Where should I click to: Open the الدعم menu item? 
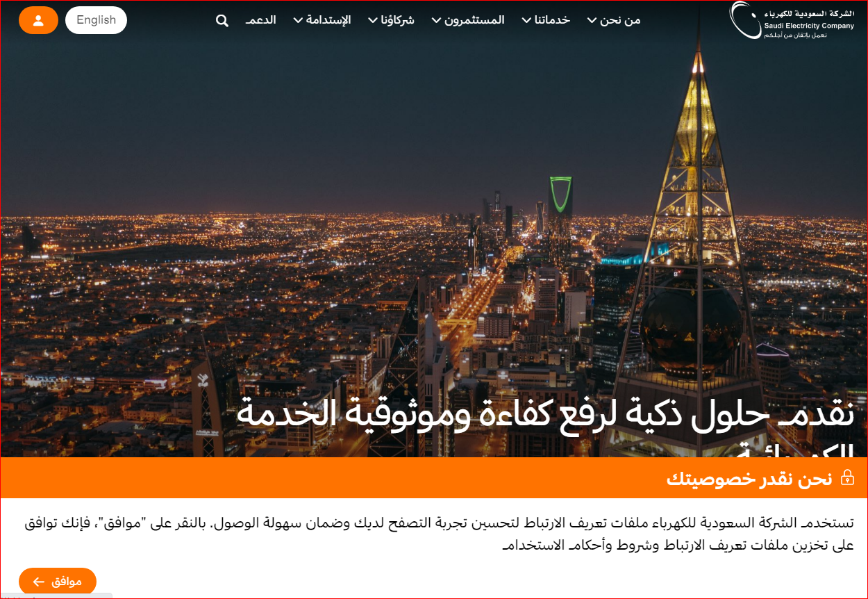point(261,20)
